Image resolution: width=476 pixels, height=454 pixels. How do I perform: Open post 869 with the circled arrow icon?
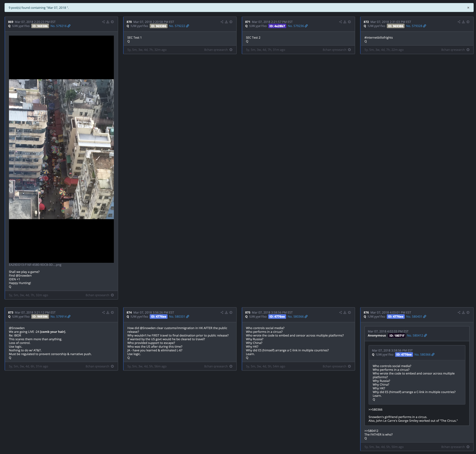coord(112,22)
